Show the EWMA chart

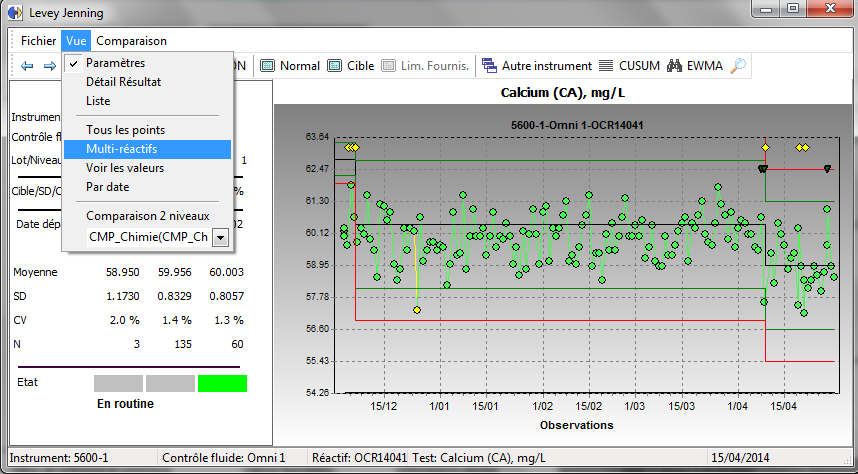point(695,66)
